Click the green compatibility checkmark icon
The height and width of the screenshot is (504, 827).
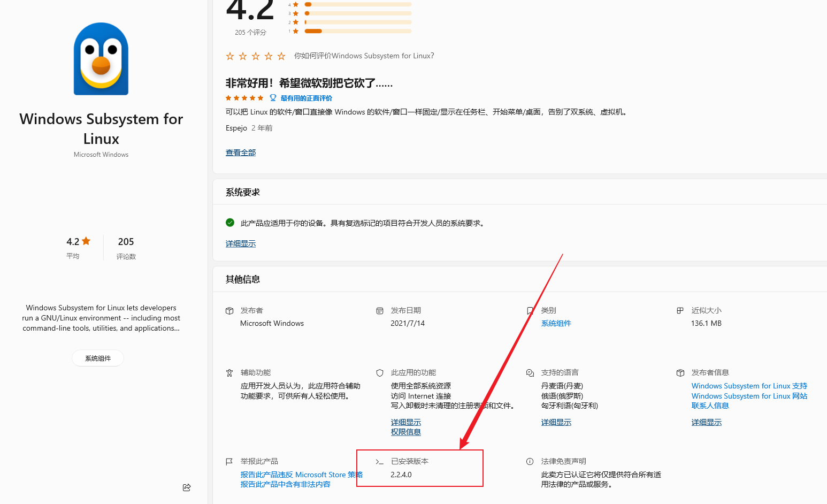230,223
